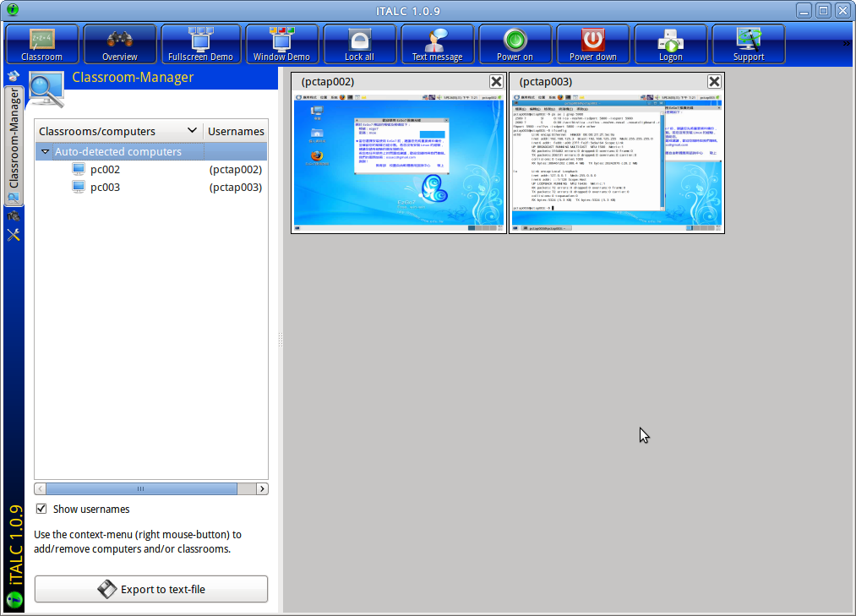856x616 pixels.
Task: Open the configuration tools sidebar panel
Action: pos(14,235)
